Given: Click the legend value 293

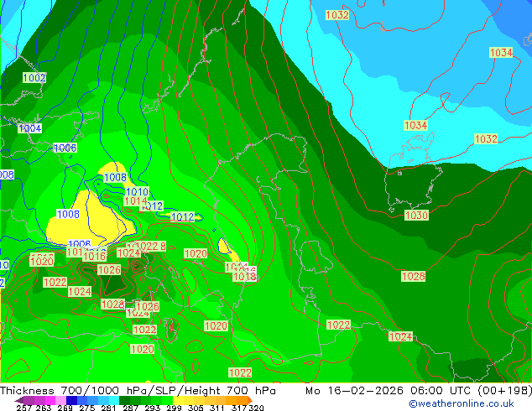Looking at the screenshot, I should pos(153,408).
